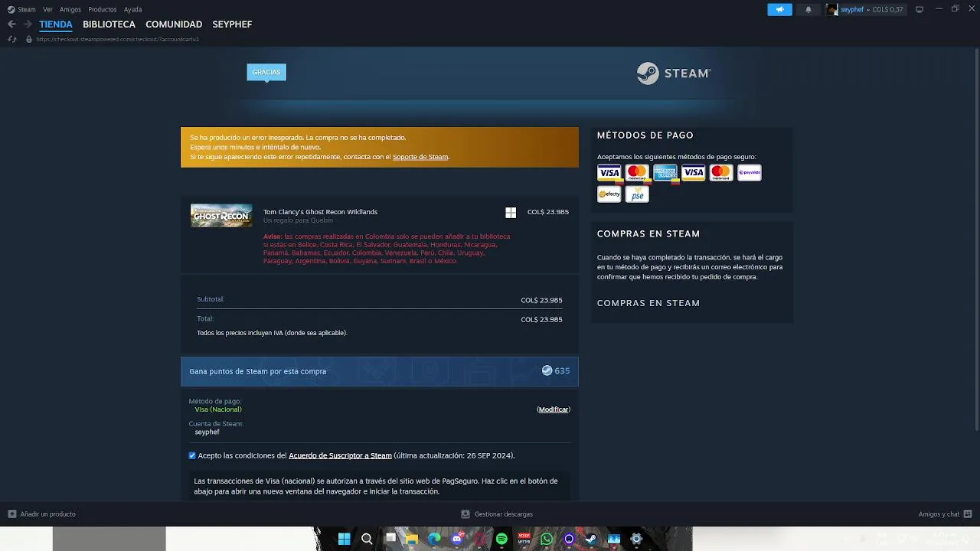Switch to the BIBLIOTECA tab
The width and height of the screenshot is (980, 551).
109,24
